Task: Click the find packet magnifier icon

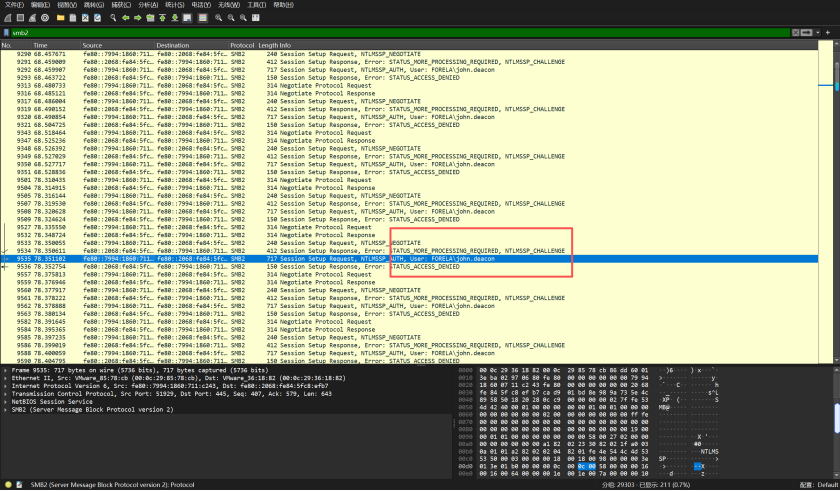Action: point(112,17)
